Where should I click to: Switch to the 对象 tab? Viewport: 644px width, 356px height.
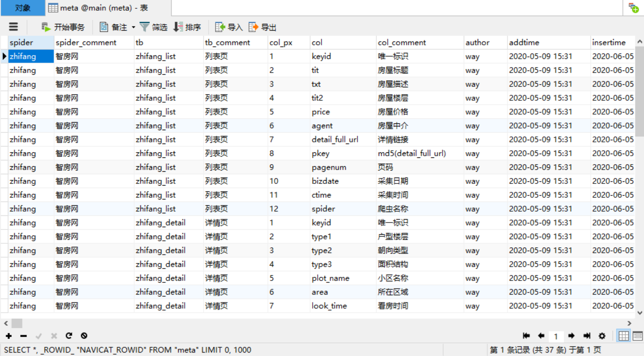[23, 8]
